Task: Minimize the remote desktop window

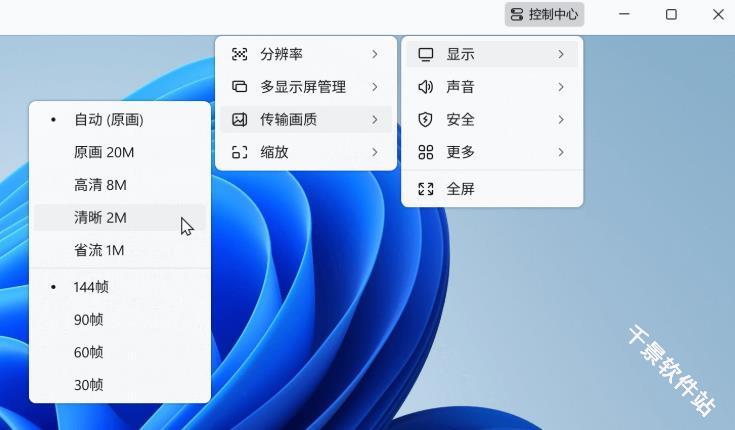Action: pos(624,15)
